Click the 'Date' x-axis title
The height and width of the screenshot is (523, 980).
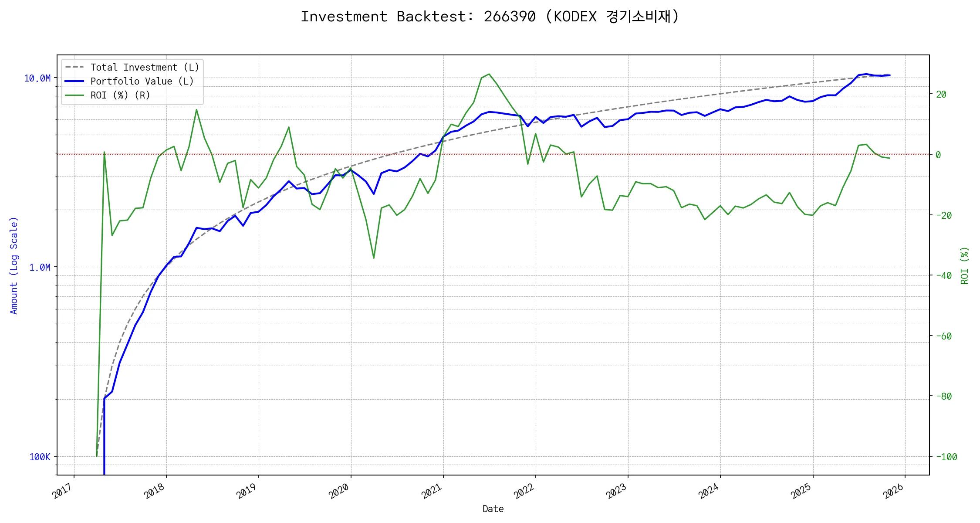(x=493, y=509)
